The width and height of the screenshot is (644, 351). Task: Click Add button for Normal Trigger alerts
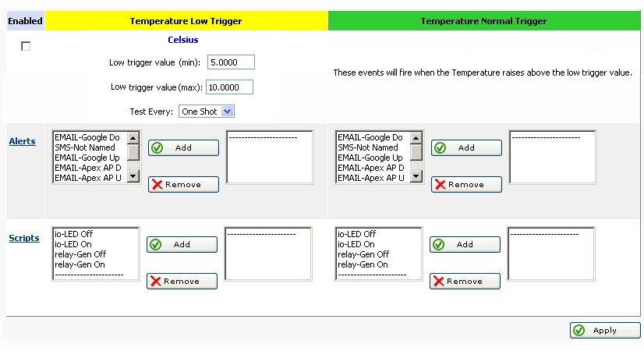point(466,147)
